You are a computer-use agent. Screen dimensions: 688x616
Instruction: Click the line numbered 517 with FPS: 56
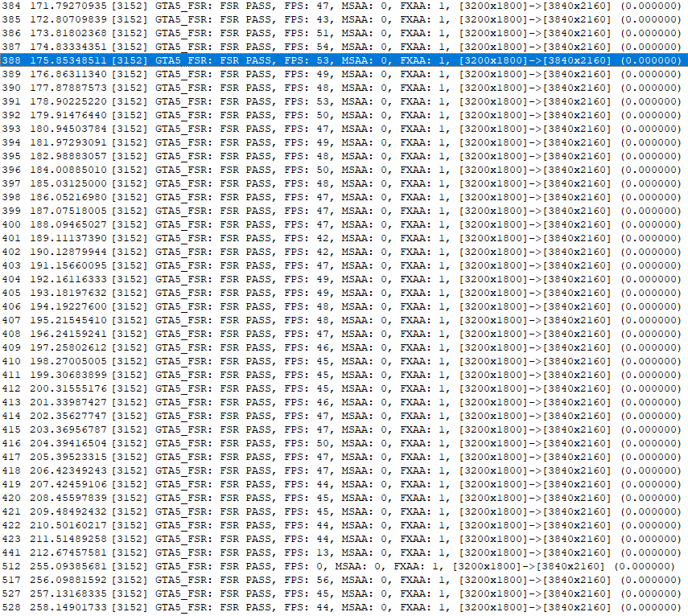click(322, 581)
